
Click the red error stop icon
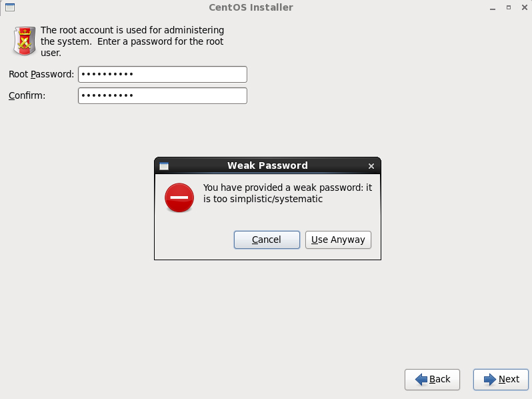(x=179, y=197)
